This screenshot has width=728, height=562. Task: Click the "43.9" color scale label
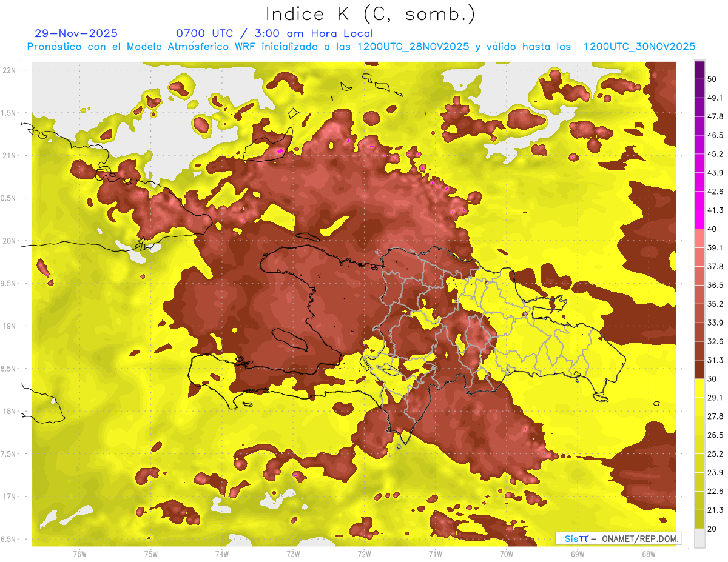pos(715,173)
